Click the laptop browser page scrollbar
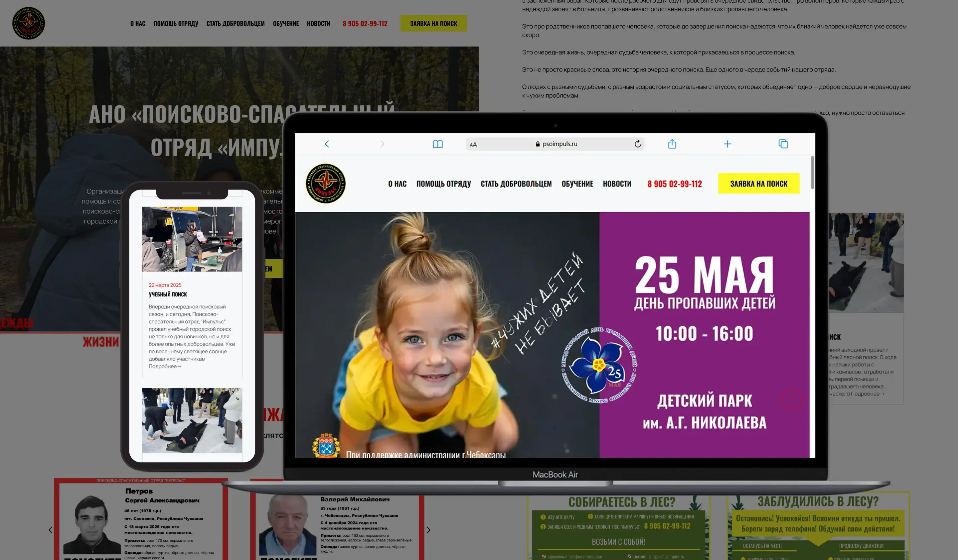This screenshot has height=560, width=958. click(812, 173)
